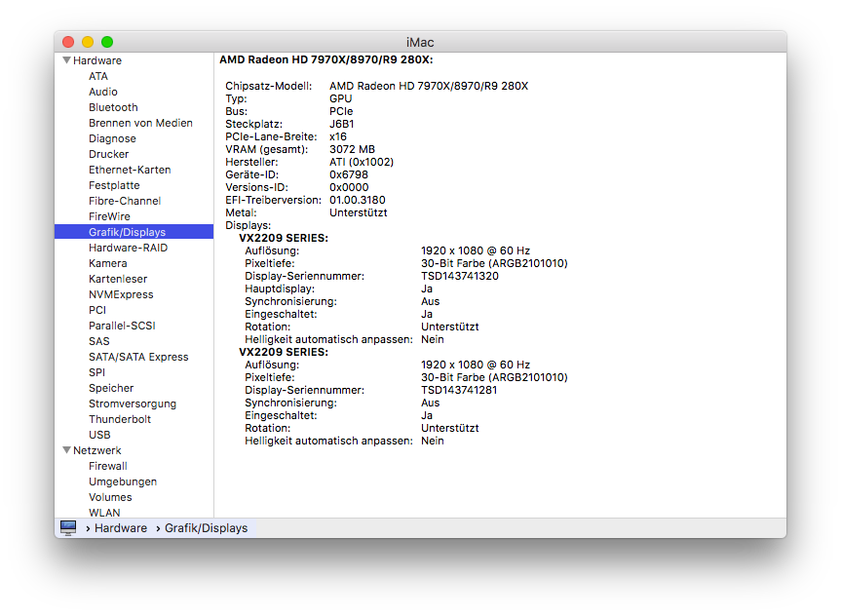Select Festplatte in the sidebar
The image size is (841, 616).
click(x=114, y=185)
